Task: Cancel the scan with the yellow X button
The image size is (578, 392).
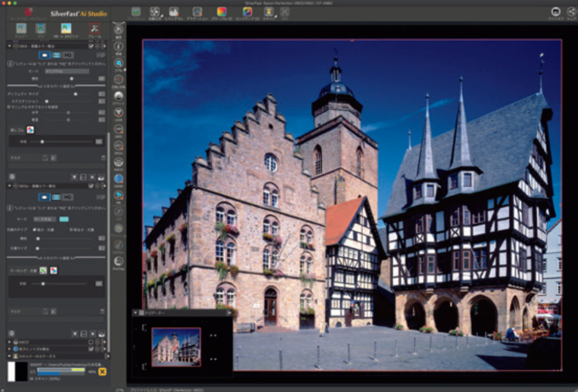Action: coord(102,371)
